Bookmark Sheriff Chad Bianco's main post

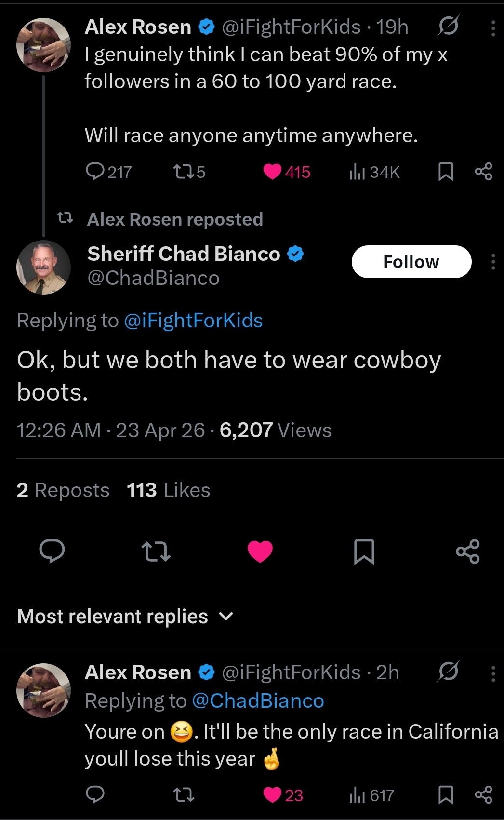(364, 551)
